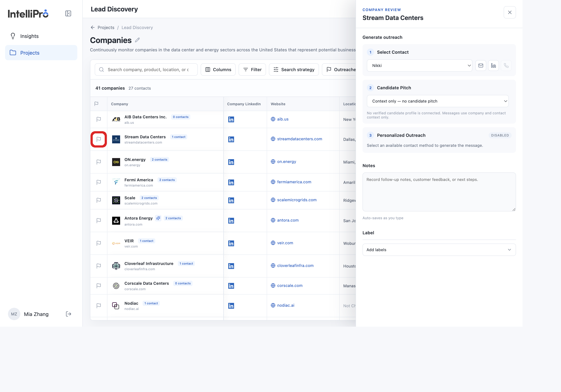Screen dimensions: 561x392
Task: Toggle the flag for Stream Data Centers
Action: click(x=99, y=139)
